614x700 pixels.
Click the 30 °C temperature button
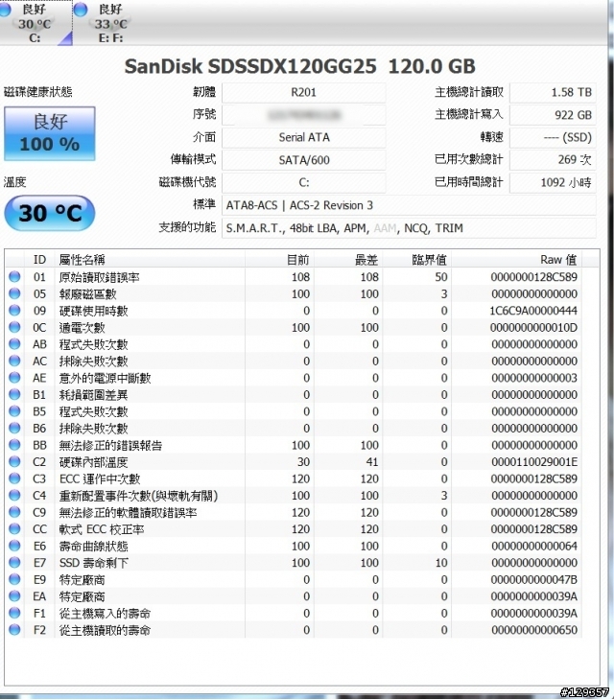[49, 213]
